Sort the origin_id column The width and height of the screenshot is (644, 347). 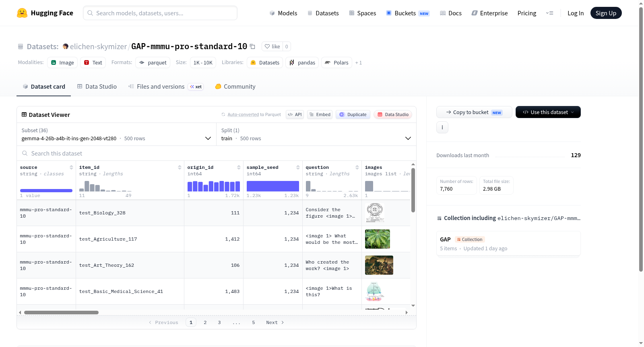(239, 167)
